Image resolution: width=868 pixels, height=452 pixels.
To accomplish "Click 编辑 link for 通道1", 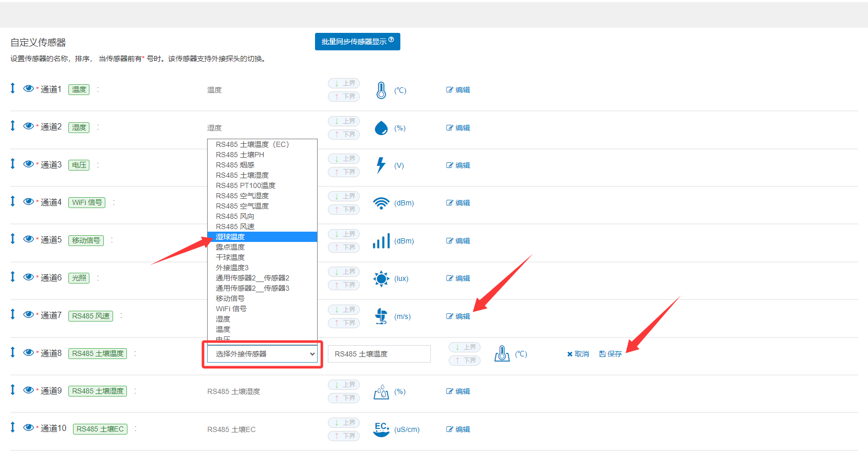I will (458, 90).
